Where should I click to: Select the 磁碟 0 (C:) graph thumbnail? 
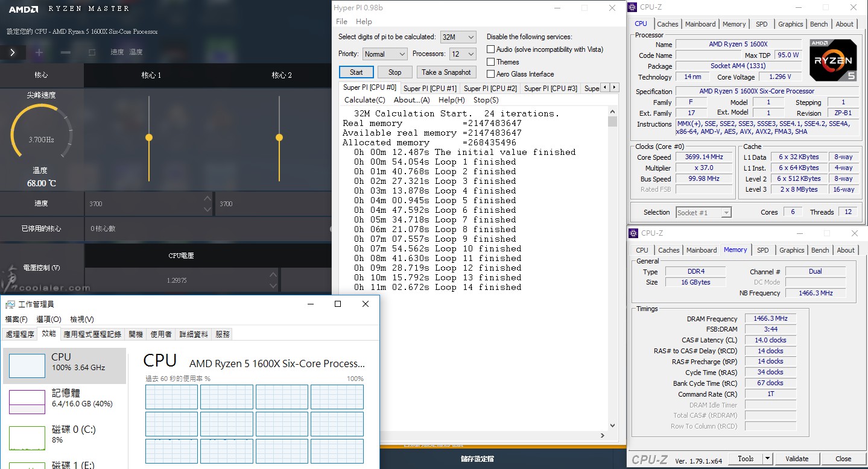click(27, 438)
